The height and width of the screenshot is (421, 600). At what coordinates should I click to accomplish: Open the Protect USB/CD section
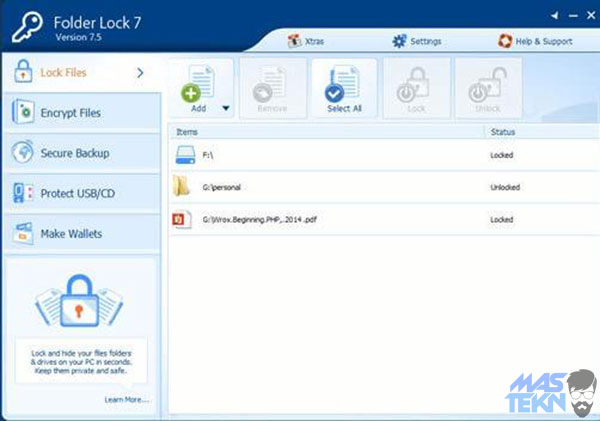point(82,193)
